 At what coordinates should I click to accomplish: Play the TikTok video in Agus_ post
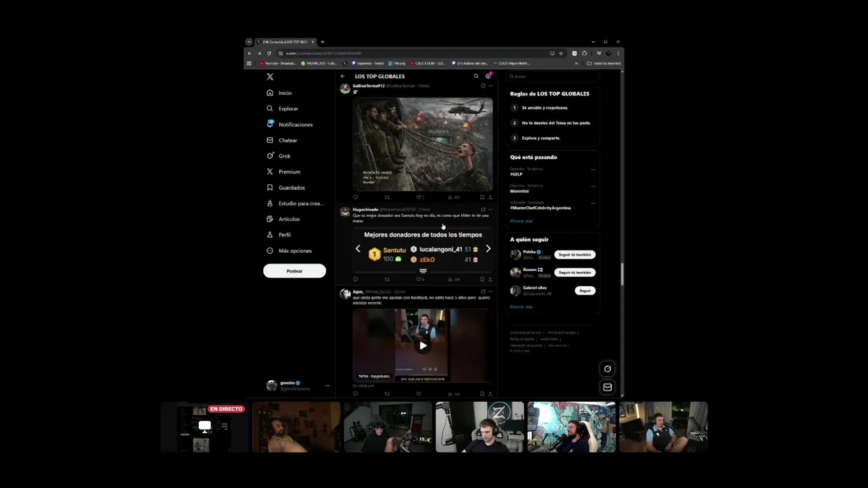click(x=422, y=346)
